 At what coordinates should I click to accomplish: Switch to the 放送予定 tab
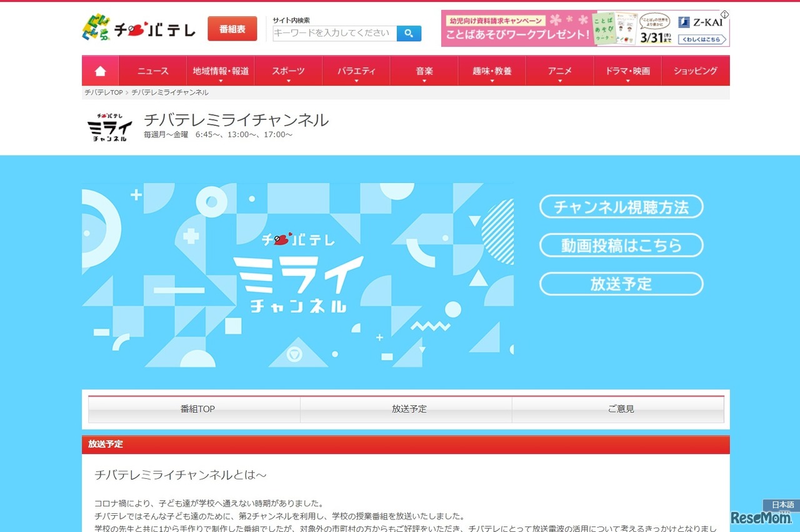[406, 409]
